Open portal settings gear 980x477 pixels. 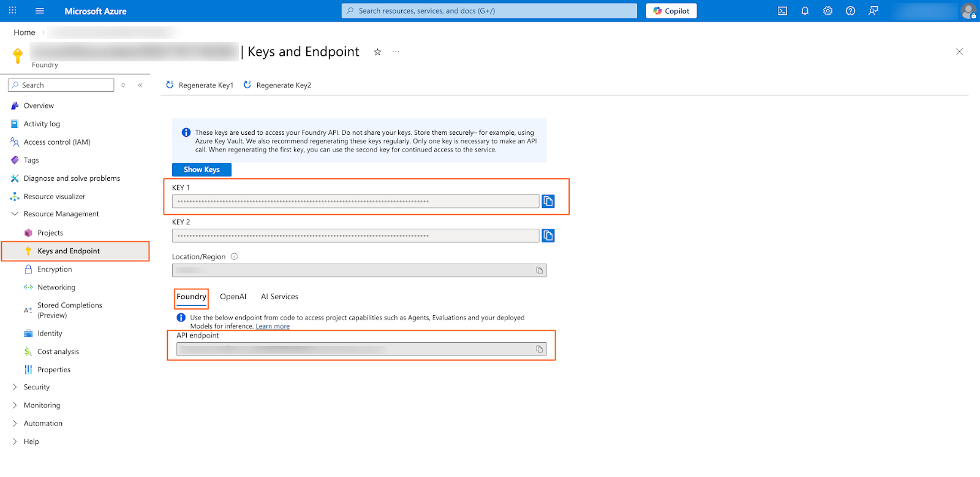827,11
